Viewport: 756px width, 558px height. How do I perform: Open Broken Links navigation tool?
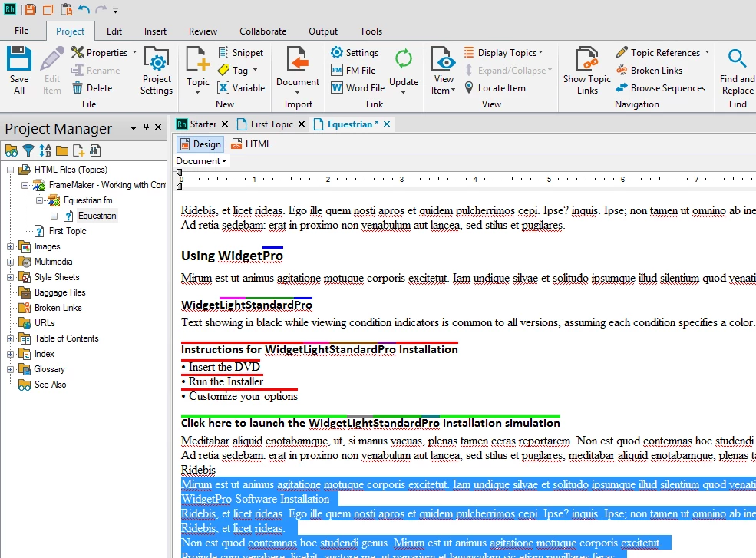(649, 71)
